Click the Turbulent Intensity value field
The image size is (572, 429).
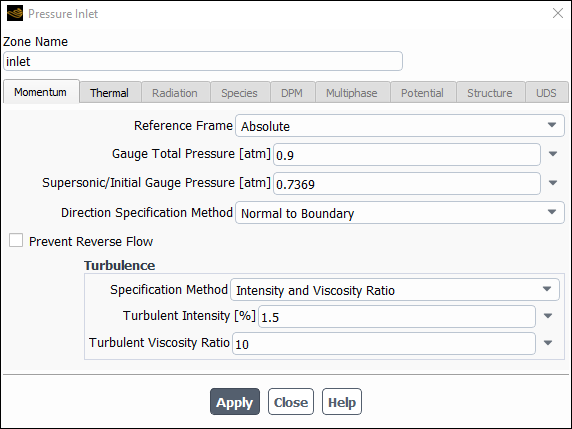[x=397, y=316]
